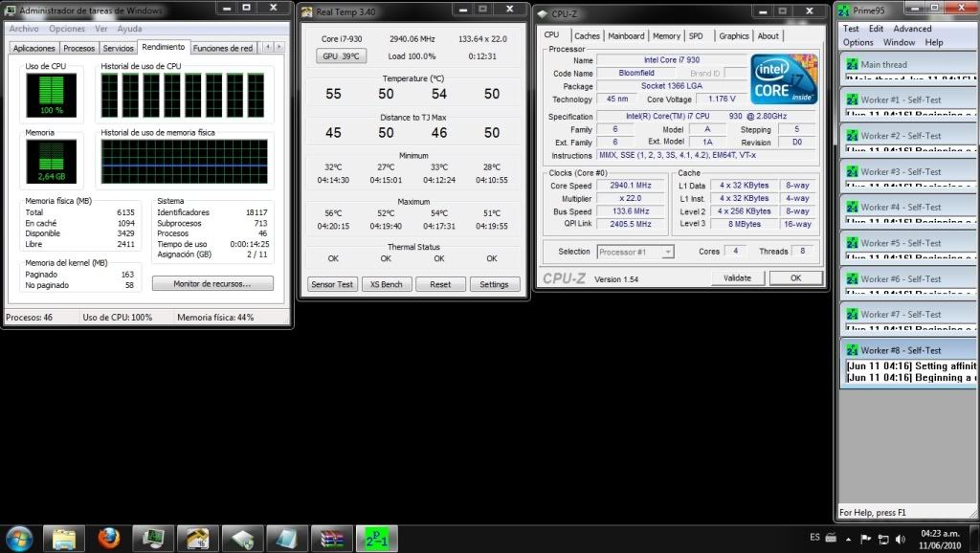
Task: Open the Advanced menu in Prime95
Action: pos(912,29)
